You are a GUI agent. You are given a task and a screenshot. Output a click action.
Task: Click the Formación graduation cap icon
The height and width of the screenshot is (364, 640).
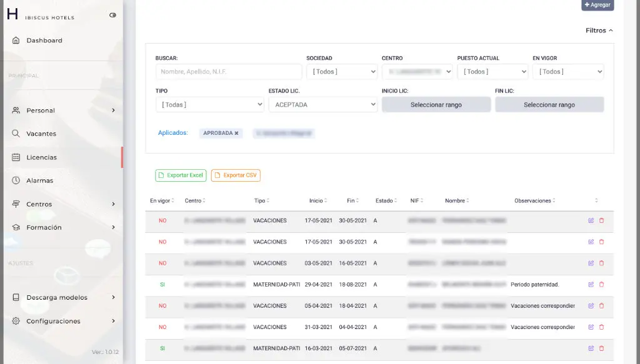[x=16, y=227]
